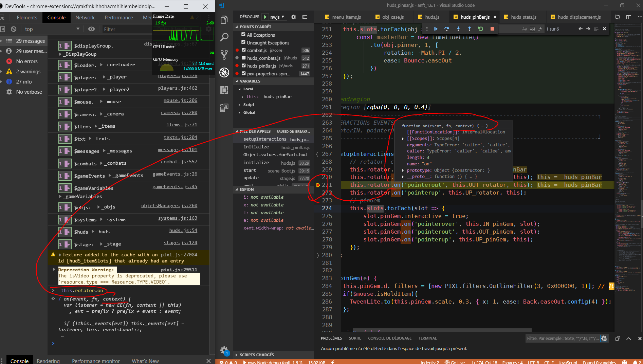The height and width of the screenshot is (364, 643).
Task: Select setupInteractions call stack frame
Action: (273, 139)
